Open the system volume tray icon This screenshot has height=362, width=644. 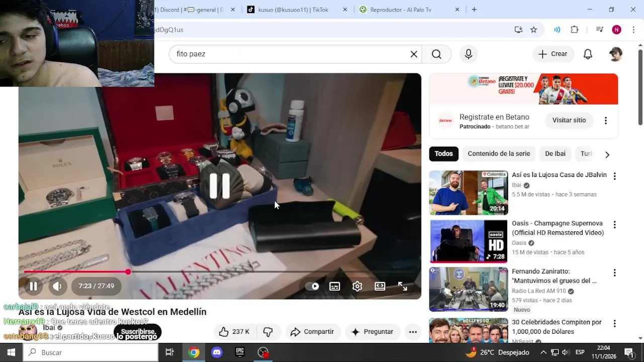pyautogui.click(x=565, y=352)
